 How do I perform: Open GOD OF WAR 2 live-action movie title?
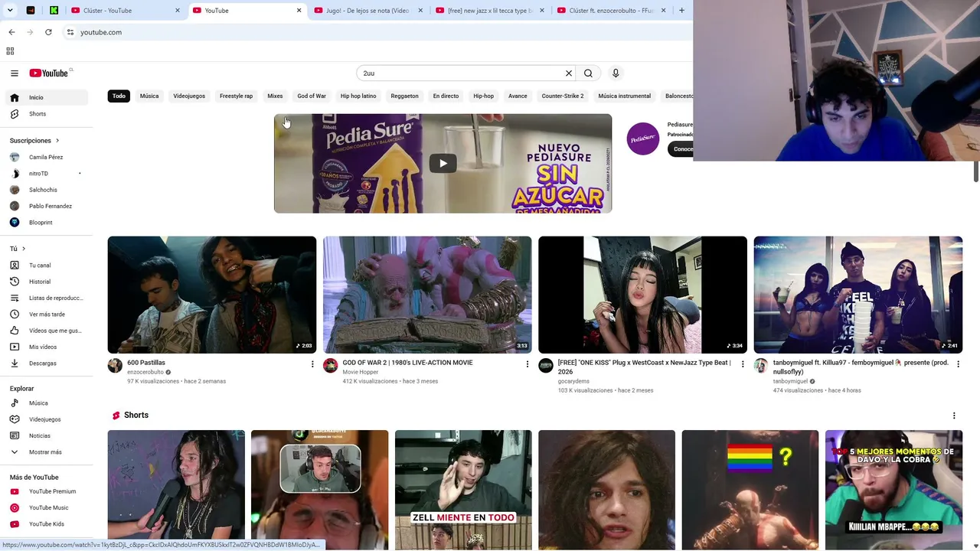[x=407, y=363]
